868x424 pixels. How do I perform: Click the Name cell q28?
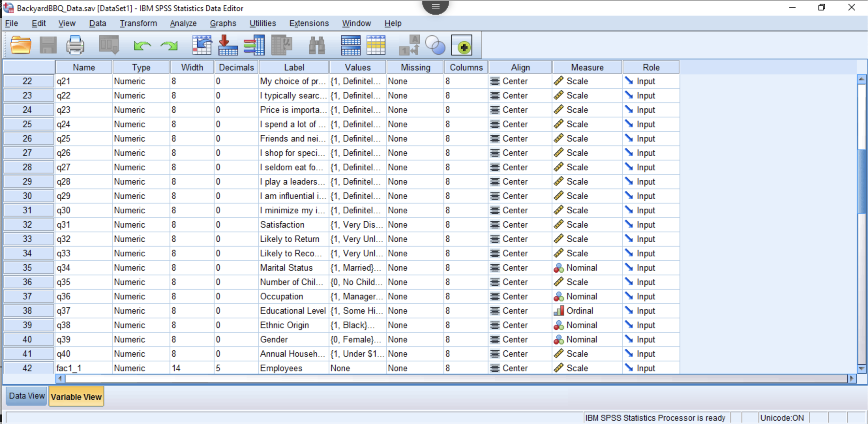pyautogui.click(x=84, y=181)
